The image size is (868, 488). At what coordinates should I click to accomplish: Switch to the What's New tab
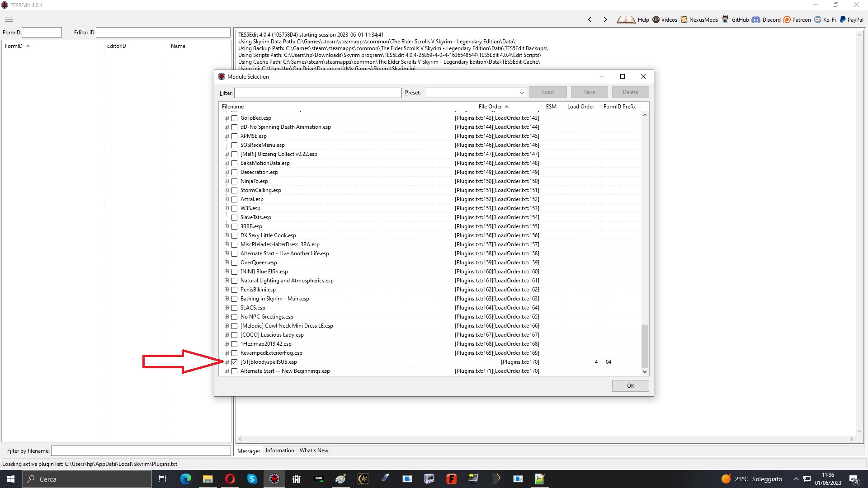314,450
